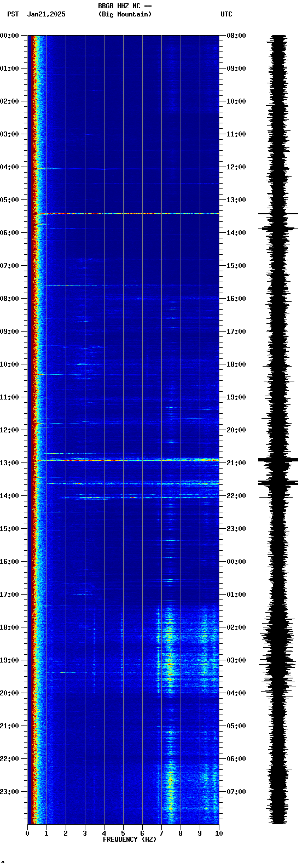This screenshot has width=302, height=868.
Task: Select the 21:00 label on PST axis
Action: click(9, 726)
